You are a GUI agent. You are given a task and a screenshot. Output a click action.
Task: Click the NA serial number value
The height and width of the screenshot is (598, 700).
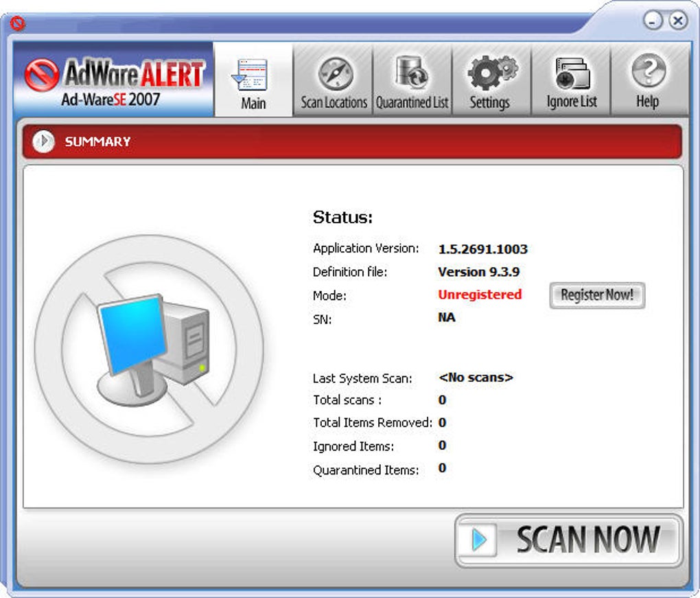click(447, 317)
